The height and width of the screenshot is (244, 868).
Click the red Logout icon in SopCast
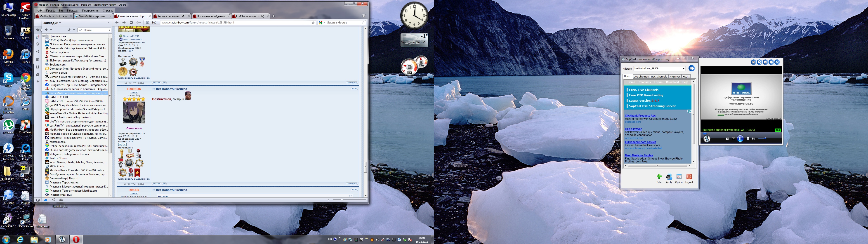(689, 177)
